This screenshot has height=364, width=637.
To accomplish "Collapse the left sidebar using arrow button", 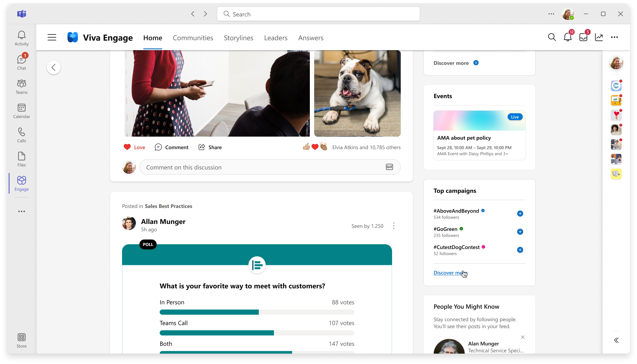I will click(53, 67).
